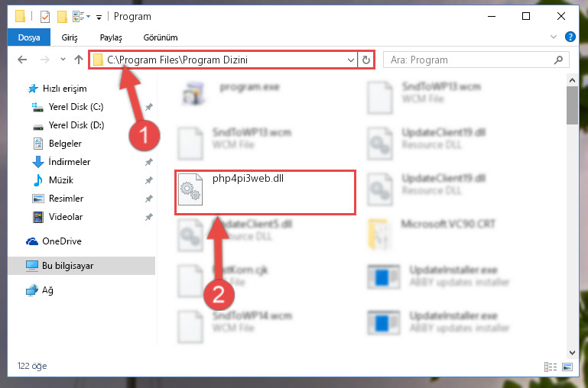Select the php4pi3web.dll file
This screenshot has width=588, height=388.
pos(265,192)
